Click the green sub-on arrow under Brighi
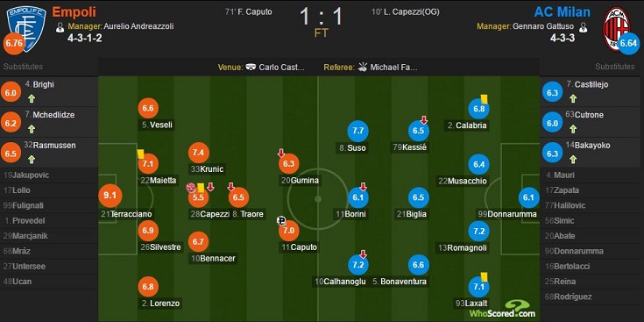Screen dimensions: 644x322 tap(32, 98)
